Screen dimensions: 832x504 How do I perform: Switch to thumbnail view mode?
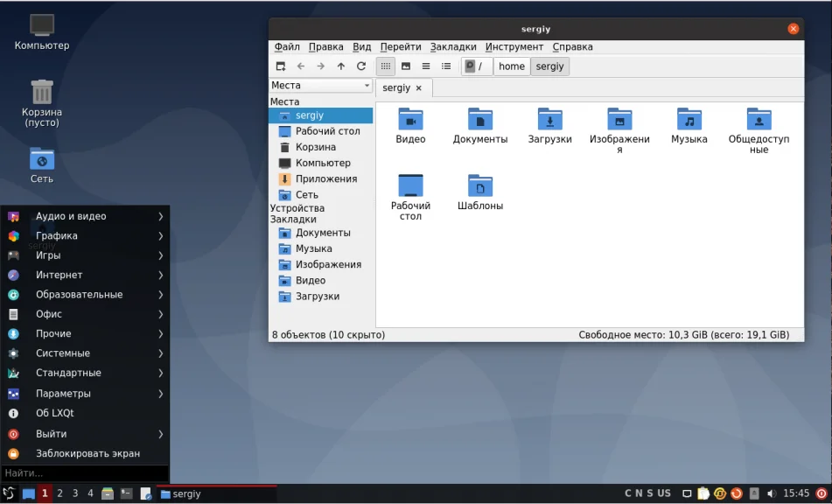(x=406, y=66)
